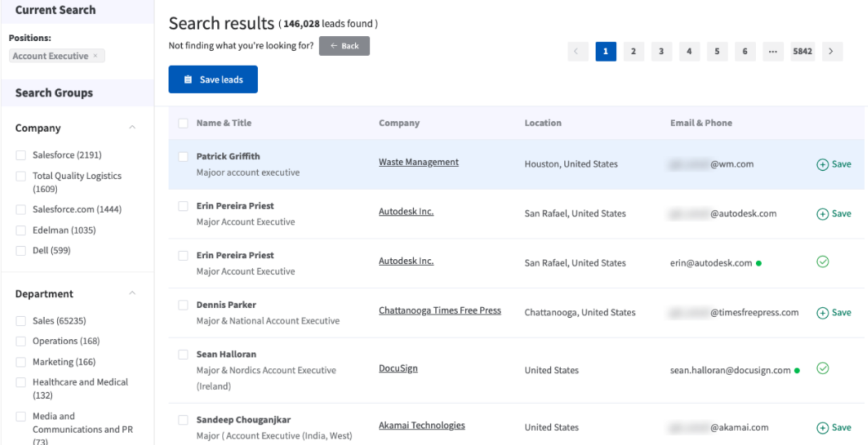Click the email erin@autodesk.com
Screen dimensions: 868x445
pyautogui.click(x=710, y=263)
